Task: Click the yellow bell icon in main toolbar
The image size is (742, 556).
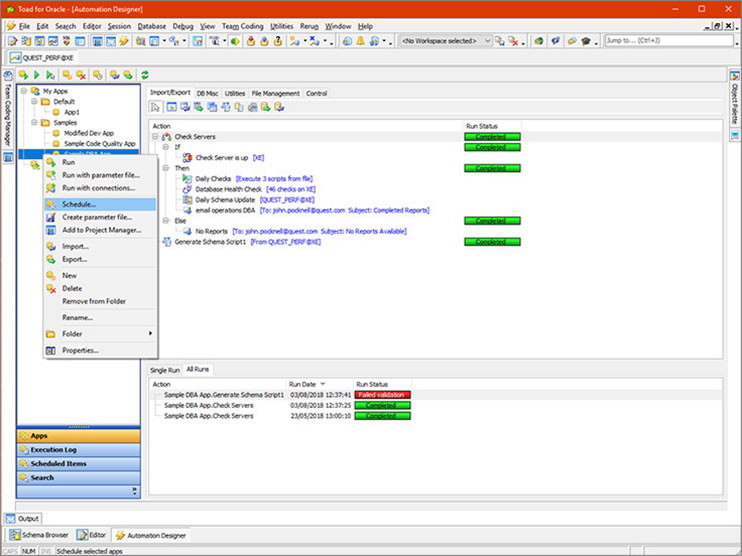Action: point(361,41)
